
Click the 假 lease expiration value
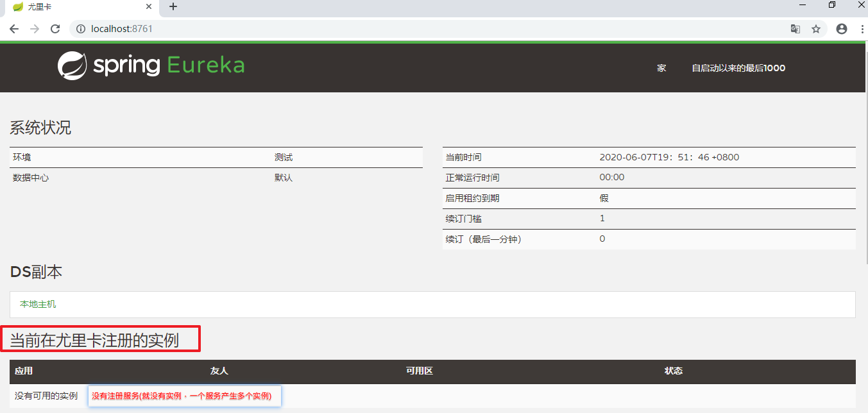(604, 198)
